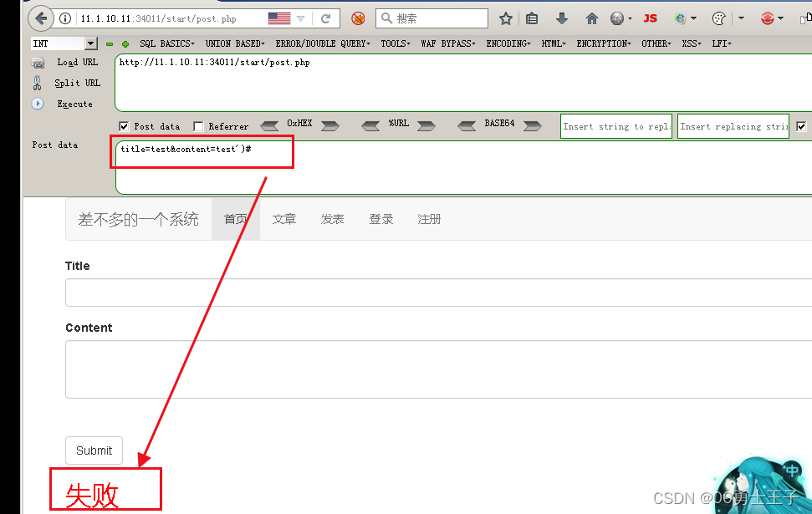
Task: Click Insert replacing string field
Action: [733, 126]
